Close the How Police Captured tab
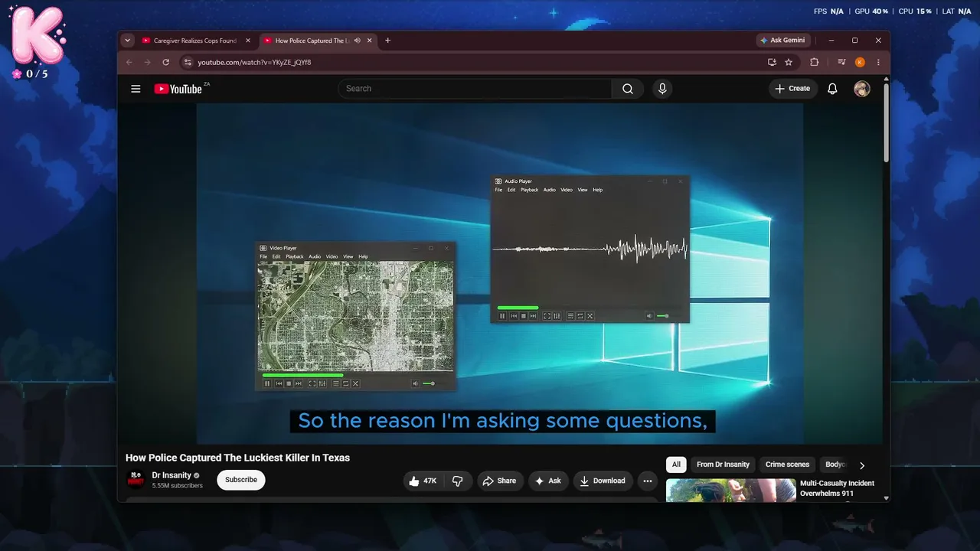The width and height of the screenshot is (980, 551). 370,41
